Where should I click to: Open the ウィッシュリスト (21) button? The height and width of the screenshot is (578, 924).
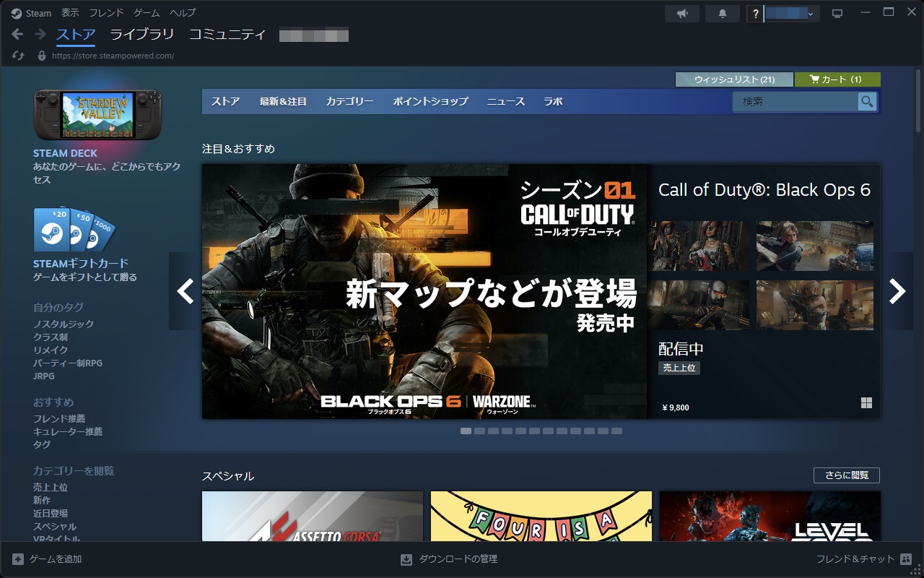[736, 79]
